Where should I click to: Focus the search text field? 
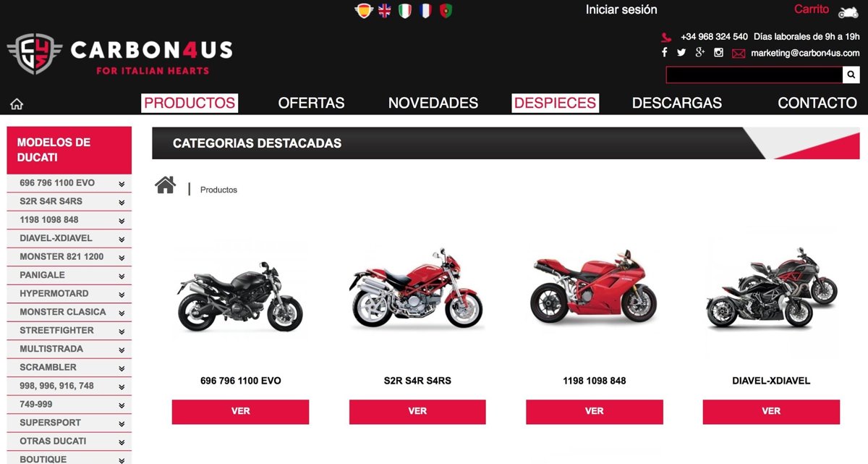pyautogui.click(x=754, y=75)
